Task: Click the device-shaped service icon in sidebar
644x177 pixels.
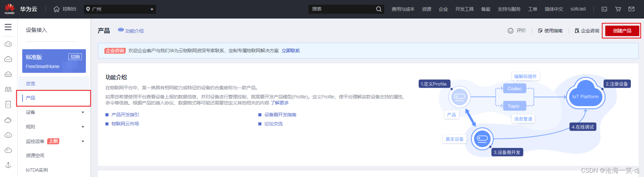Action: (x=8, y=105)
